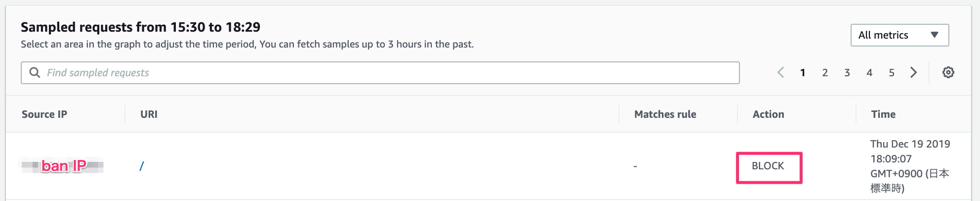This screenshot has height=201, width=980.
Task: Go to next page of sampled requests
Action: [x=913, y=73]
